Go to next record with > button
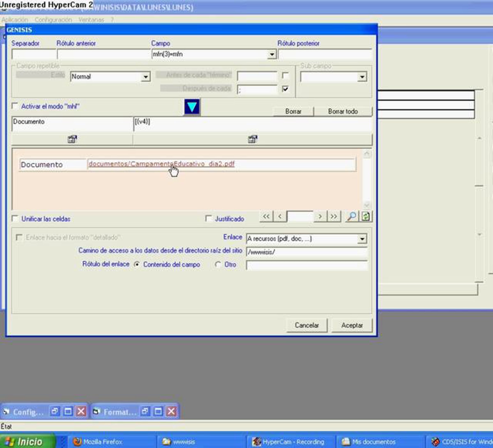The width and height of the screenshot is (493, 448). (x=320, y=217)
